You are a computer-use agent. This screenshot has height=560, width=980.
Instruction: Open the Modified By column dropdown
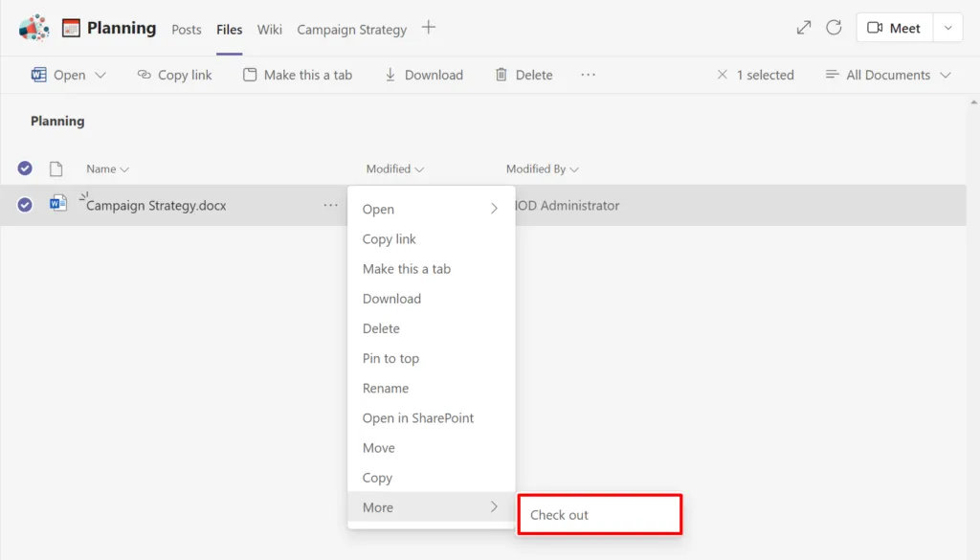542,168
